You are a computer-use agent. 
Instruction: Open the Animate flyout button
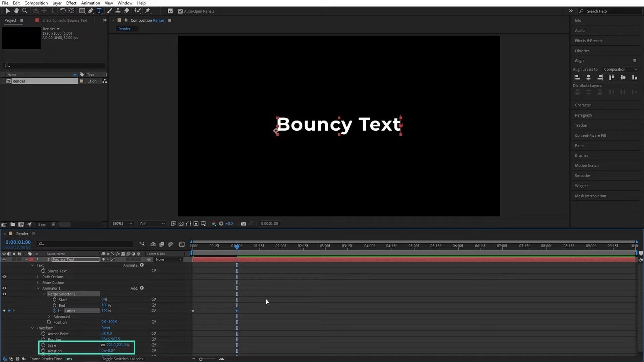tap(142, 265)
